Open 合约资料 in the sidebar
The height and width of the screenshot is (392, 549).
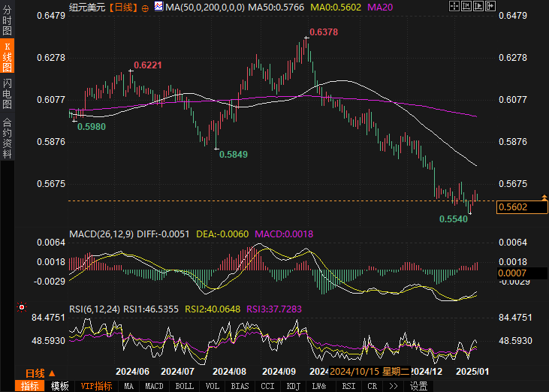[8, 138]
